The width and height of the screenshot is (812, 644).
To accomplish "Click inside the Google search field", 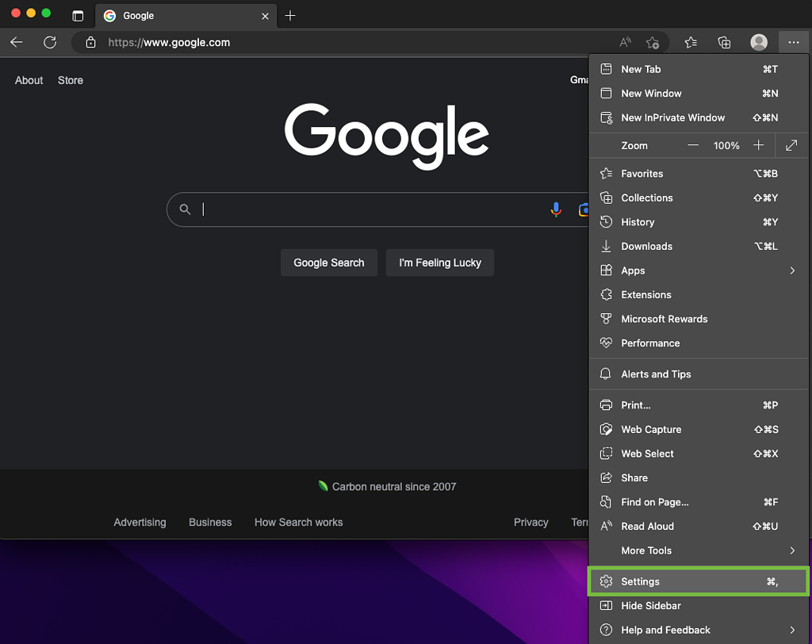I will tap(357, 209).
